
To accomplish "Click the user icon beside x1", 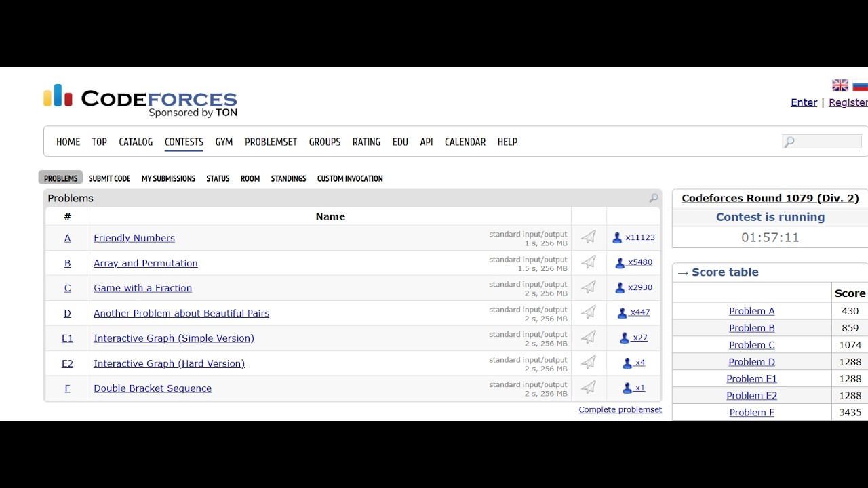I will tap(627, 388).
